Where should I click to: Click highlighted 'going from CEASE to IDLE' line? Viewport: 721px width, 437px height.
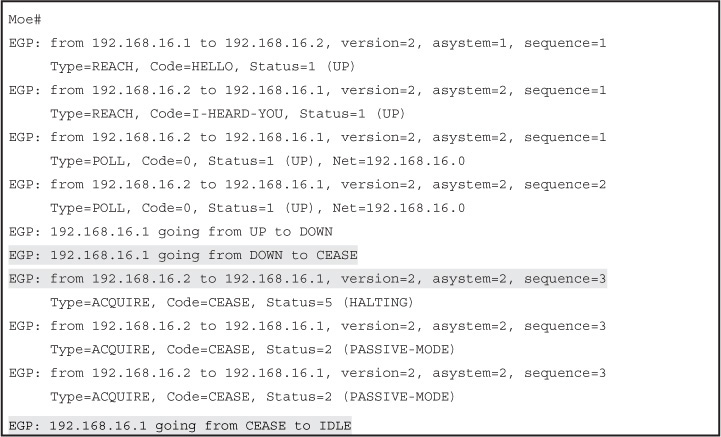click(x=180, y=426)
